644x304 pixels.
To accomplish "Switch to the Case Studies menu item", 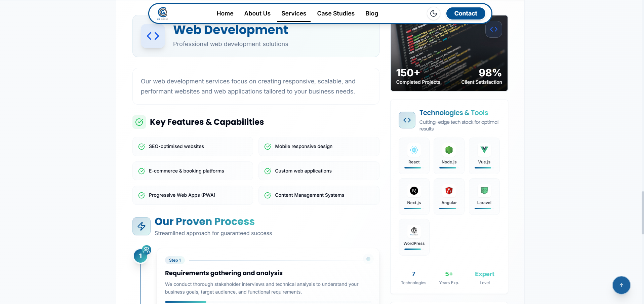I will coord(335,13).
